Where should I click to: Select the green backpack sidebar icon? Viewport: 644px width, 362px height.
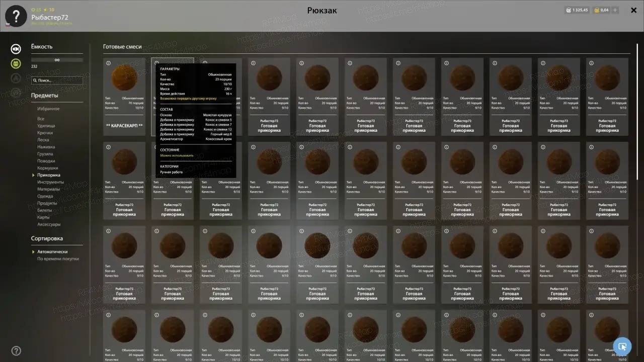tap(16, 63)
